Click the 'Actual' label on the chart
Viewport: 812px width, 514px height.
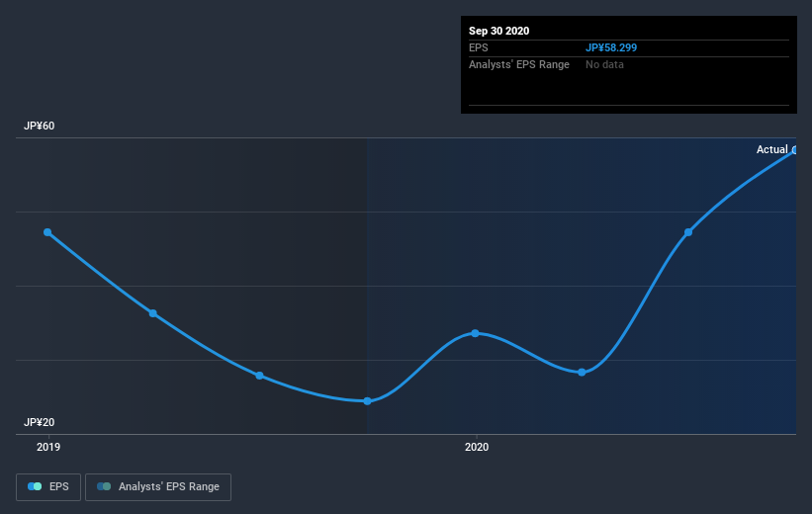tap(771, 149)
